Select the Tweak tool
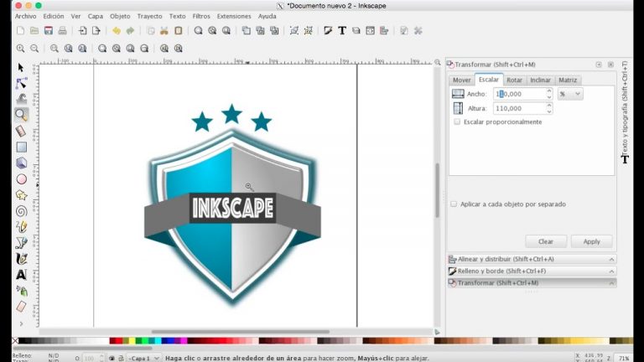The image size is (644, 362). tap(21, 99)
